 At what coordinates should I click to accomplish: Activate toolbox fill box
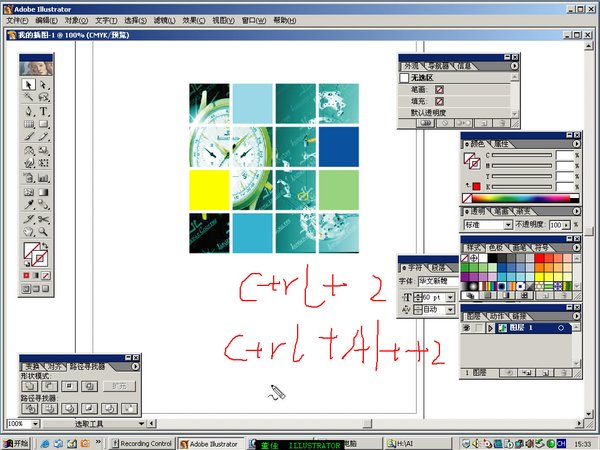click(x=31, y=251)
